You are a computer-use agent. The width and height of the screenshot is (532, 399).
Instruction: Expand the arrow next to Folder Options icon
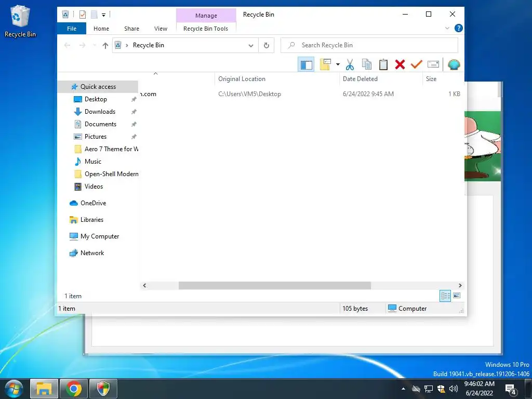338,64
